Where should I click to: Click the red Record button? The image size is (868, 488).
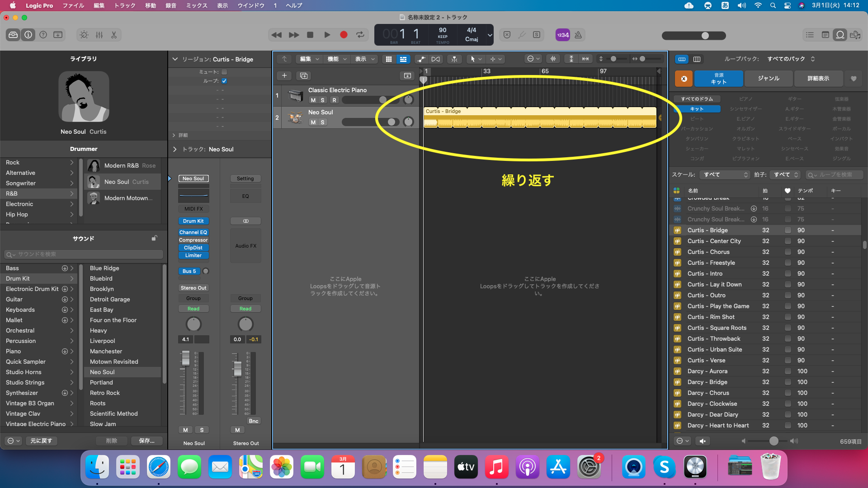click(x=344, y=35)
